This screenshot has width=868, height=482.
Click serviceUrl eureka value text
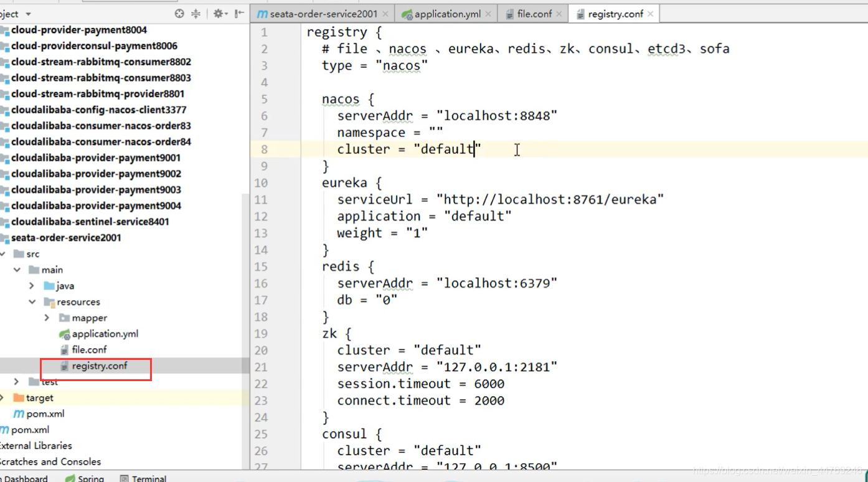(x=550, y=200)
